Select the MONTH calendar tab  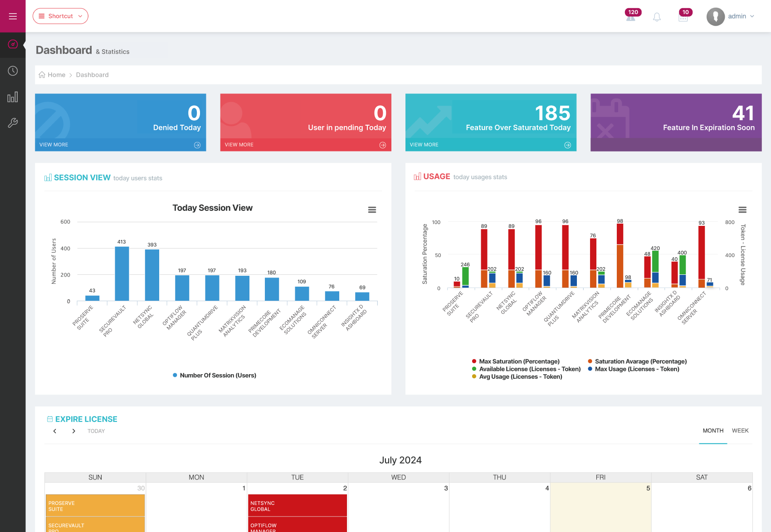[713, 431]
